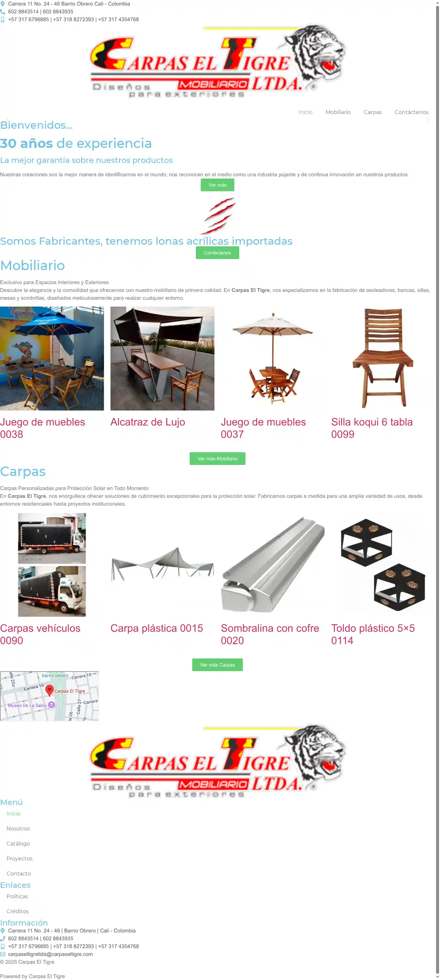Viewport: 440px width, 980px height.
Task: Go to Contáctenos in the top navigation
Action: point(411,112)
